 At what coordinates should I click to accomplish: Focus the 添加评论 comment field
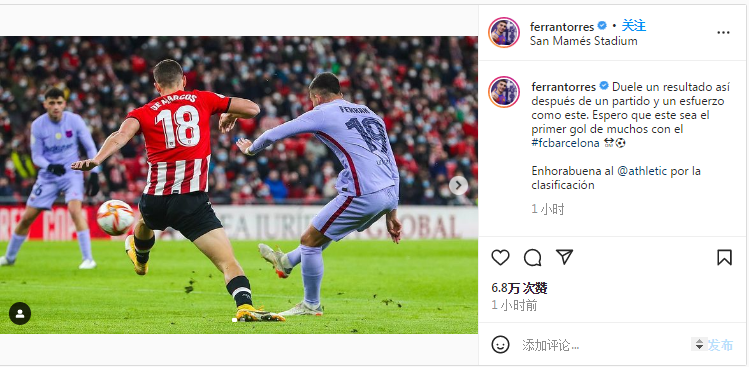pos(604,345)
